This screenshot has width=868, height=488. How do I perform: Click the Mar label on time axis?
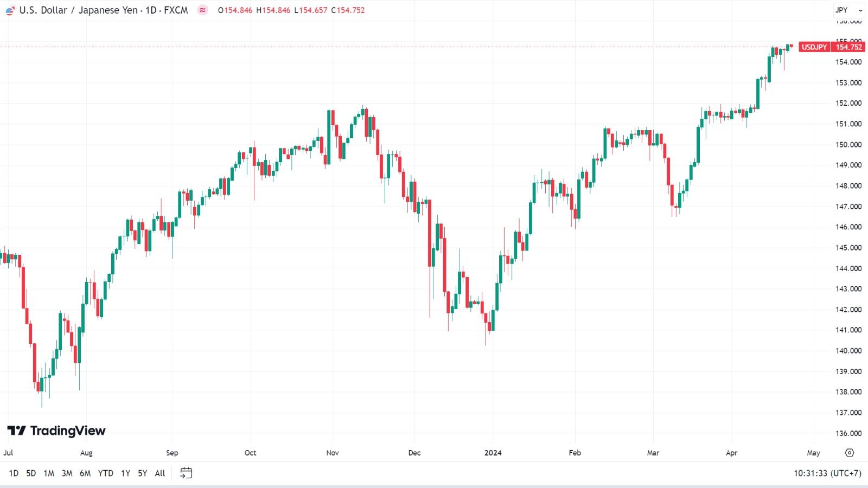click(653, 453)
